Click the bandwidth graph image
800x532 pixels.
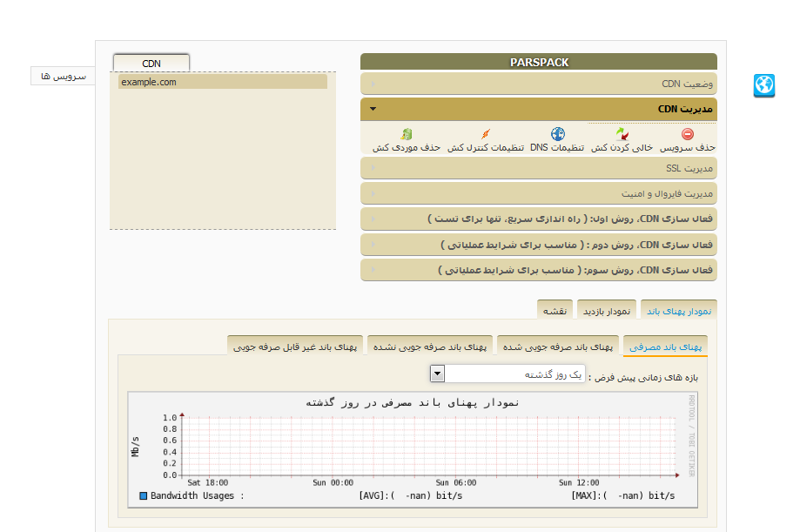[x=413, y=449]
